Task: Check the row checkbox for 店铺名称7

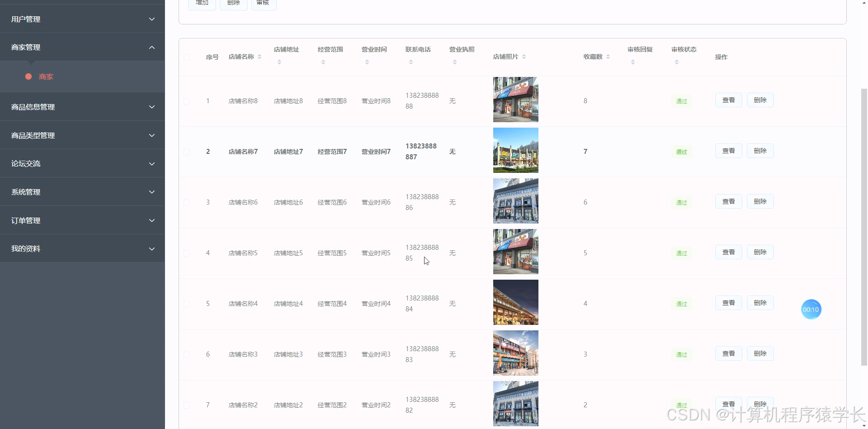Action: coord(188,152)
